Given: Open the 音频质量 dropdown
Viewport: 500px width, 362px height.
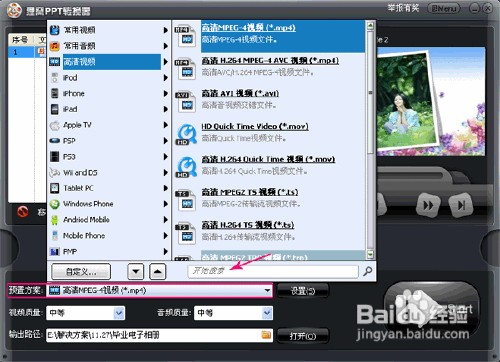Looking at the screenshot, I should (233, 313).
